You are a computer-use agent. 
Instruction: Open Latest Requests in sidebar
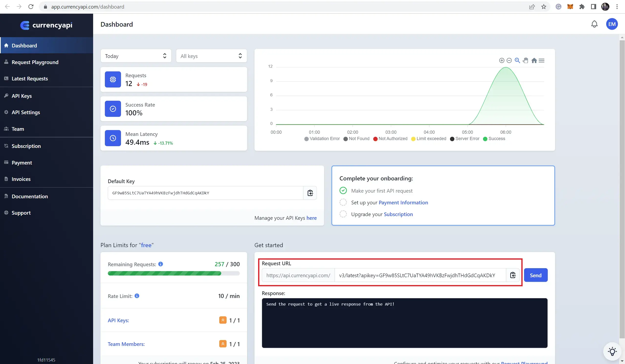[x=47, y=78]
